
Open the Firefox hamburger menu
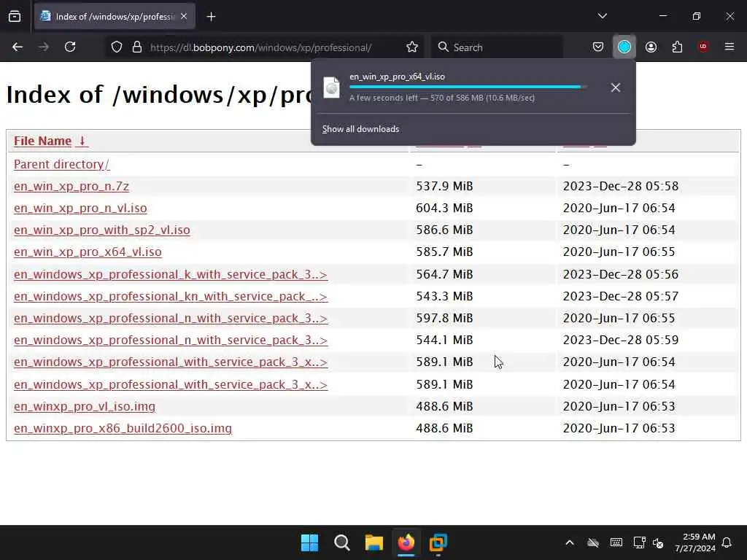729,47
